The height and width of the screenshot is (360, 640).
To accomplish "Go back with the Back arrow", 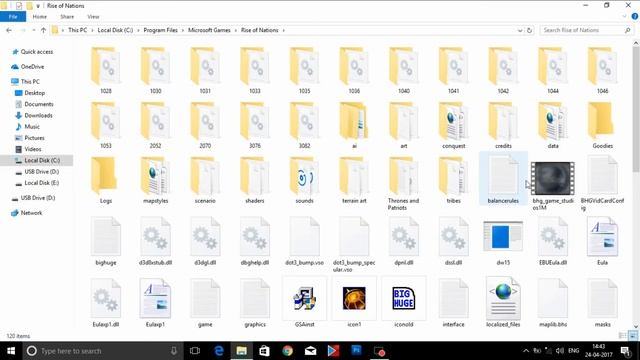I will click(x=9, y=30).
